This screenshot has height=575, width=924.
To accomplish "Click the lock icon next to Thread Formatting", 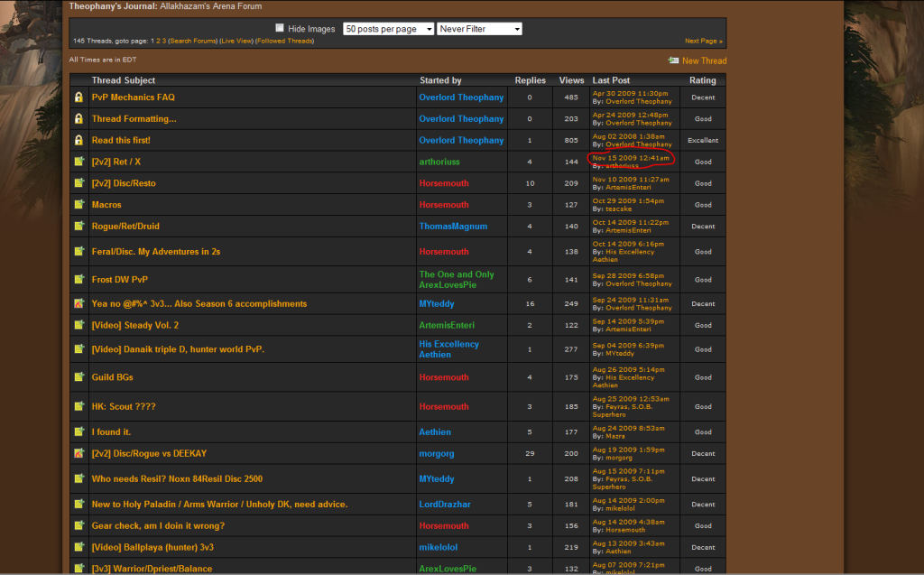I will (x=79, y=119).
